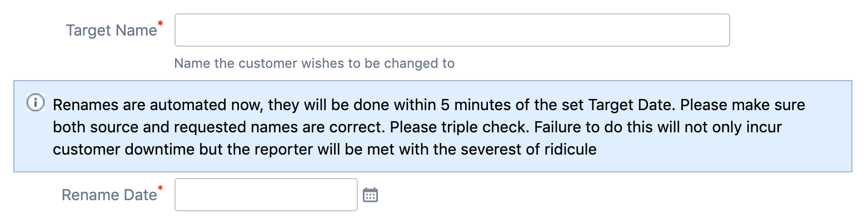This screenshot has width=868, height=218.
Task: Focus the Rename Date input box
Action: 266,195
